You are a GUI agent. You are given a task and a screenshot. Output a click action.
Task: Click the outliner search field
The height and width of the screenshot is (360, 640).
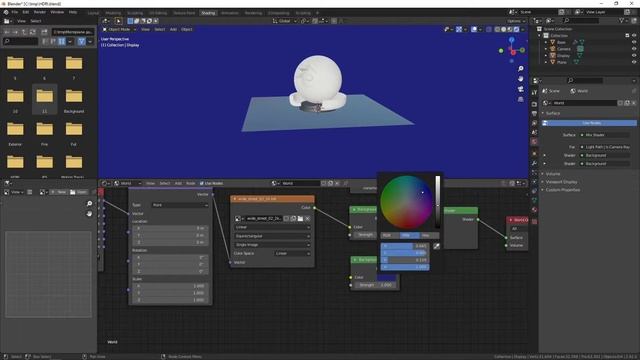tap(582, 21)
